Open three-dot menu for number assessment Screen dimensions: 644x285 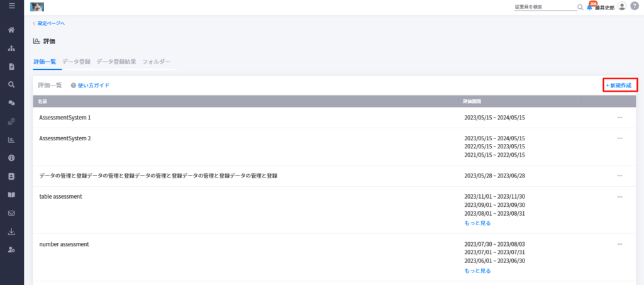619,244
